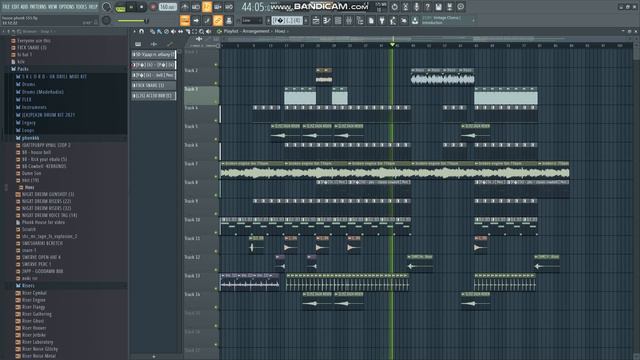Toggle the playlist magnet snap icon
Viewport: 640px width, 360px height.
coord(141,31)
